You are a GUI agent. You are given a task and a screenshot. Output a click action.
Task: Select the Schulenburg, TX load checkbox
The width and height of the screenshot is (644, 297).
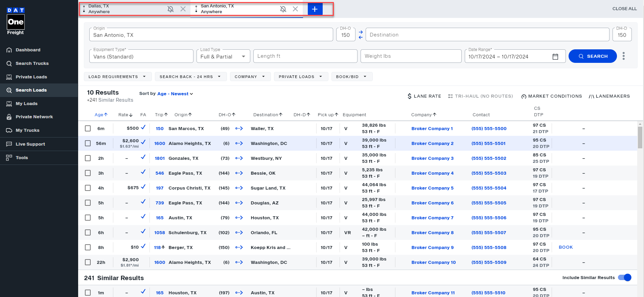tap(88, 232)
